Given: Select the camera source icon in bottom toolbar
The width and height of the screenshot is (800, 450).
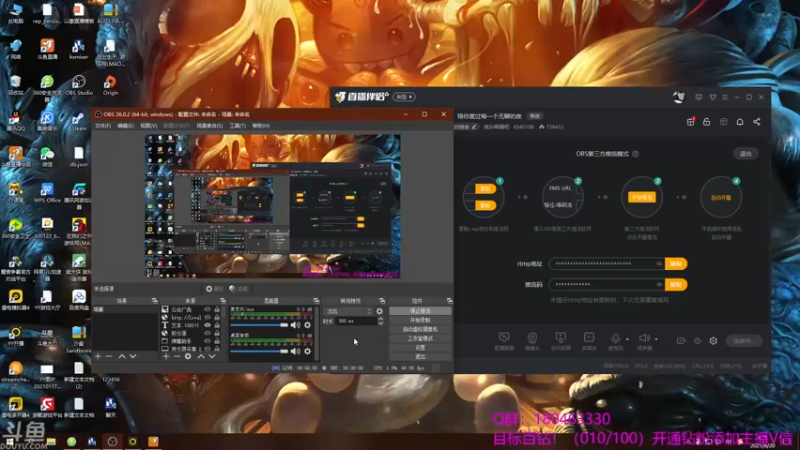Looking at the screenshot, I should 532,338.
